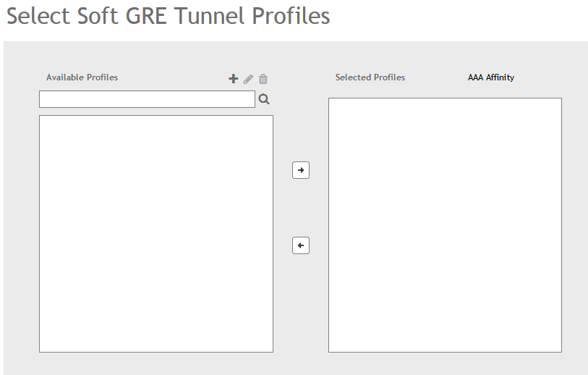The image size is (588, 375).
Task: Add available profile to Selected Profiles
Action: (301, 170)
